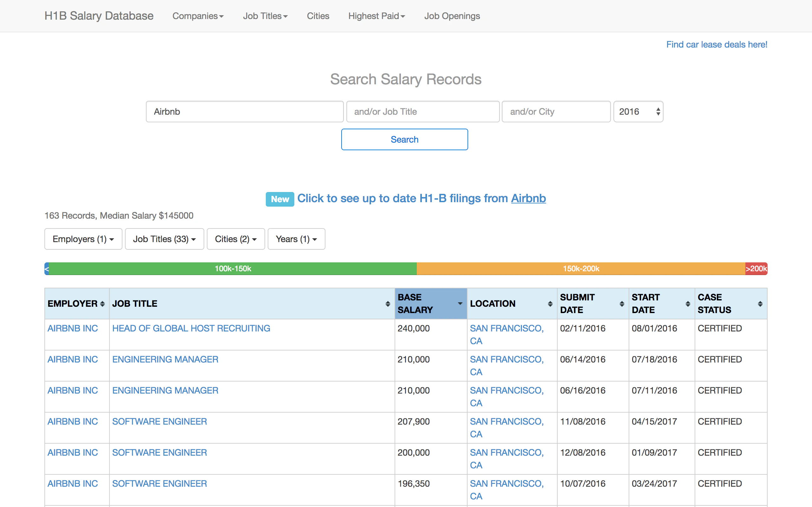This screenshot has width=812, height=507.
Task: Focus the and/or Job Title field
Action: 422,112
